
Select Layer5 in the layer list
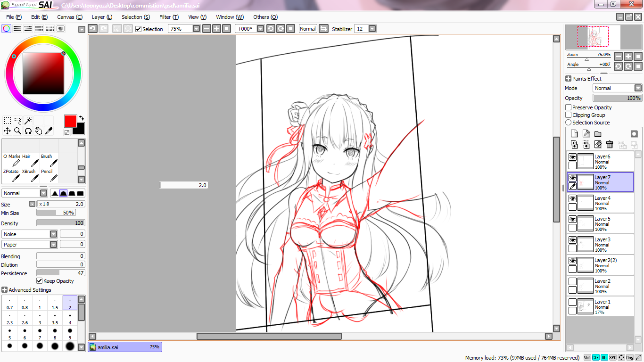(x=600, y=223)
